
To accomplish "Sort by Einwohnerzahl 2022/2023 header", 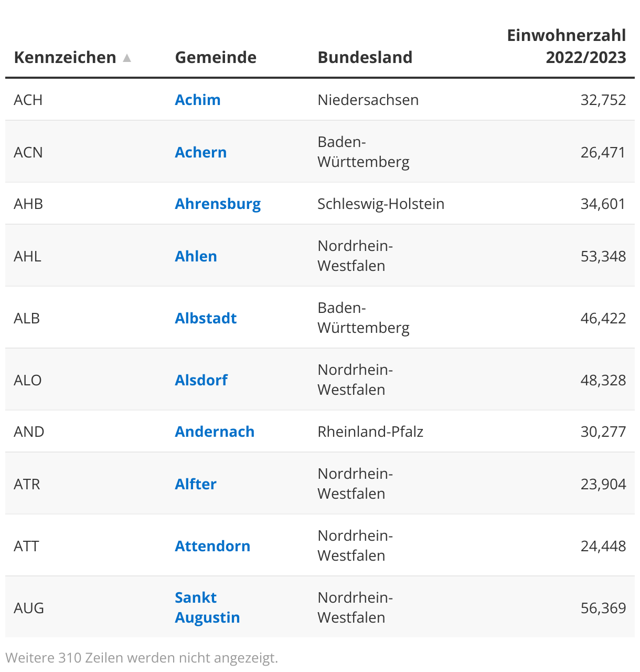I will coord(566,46).
